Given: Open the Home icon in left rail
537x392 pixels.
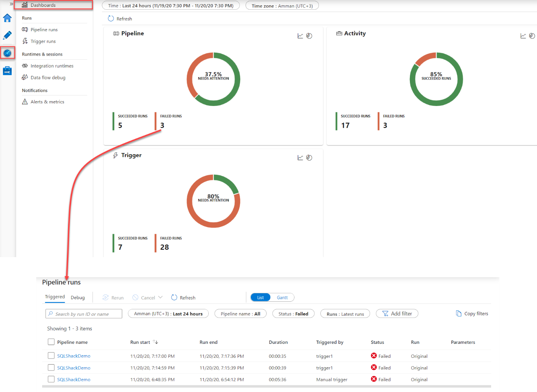Looking at the screenshot, I should tap(7, 18).
